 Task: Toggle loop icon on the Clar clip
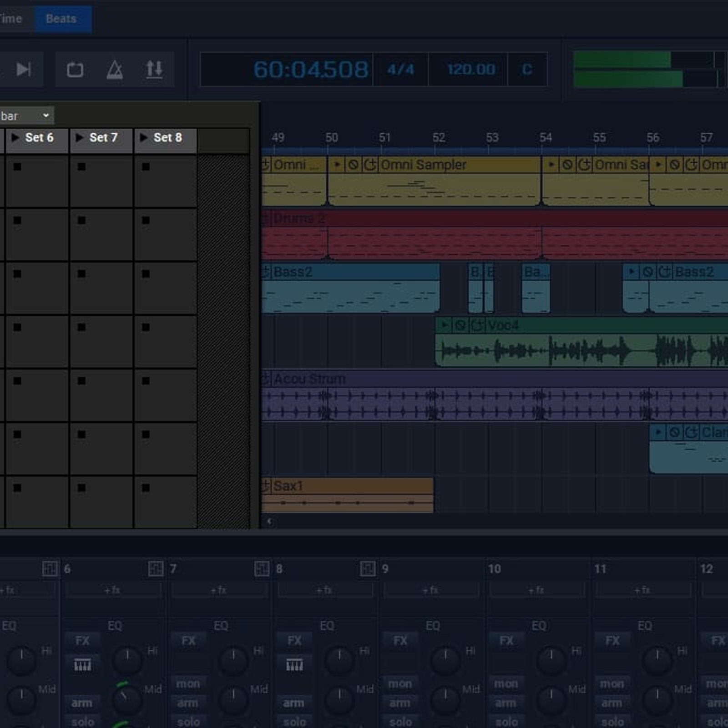[691, 432]
